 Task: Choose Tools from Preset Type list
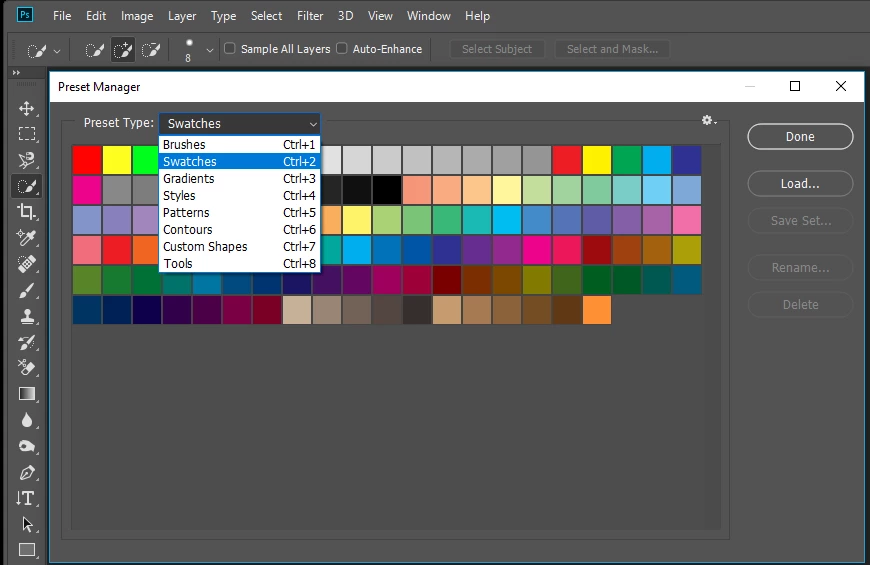pyautogui.click(x=239, y=264)
